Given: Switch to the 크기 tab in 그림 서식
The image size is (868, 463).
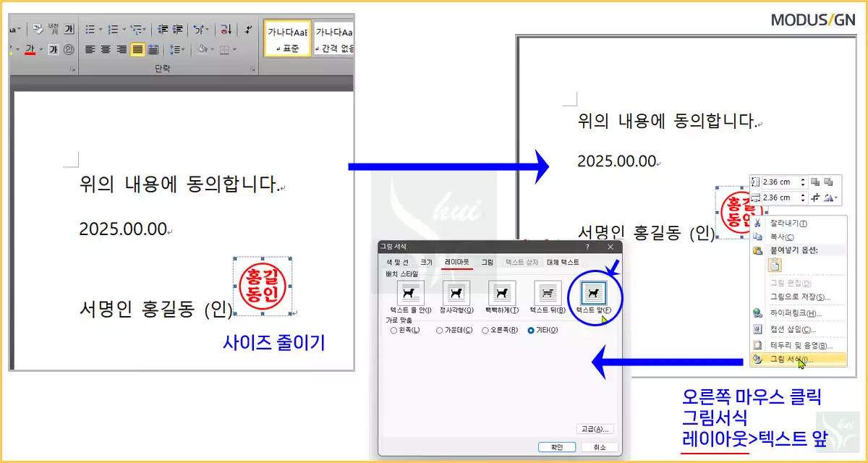Looking at the screenshot, I should (427, 263).
